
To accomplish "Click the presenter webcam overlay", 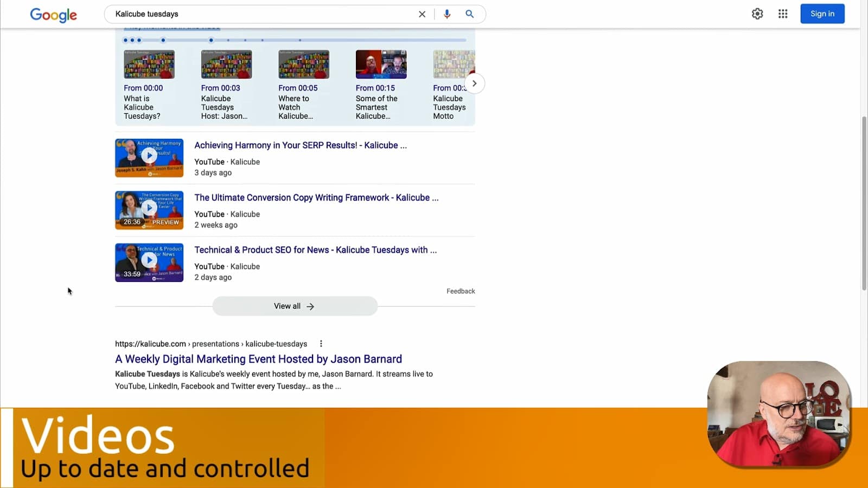I will point(779,414).
